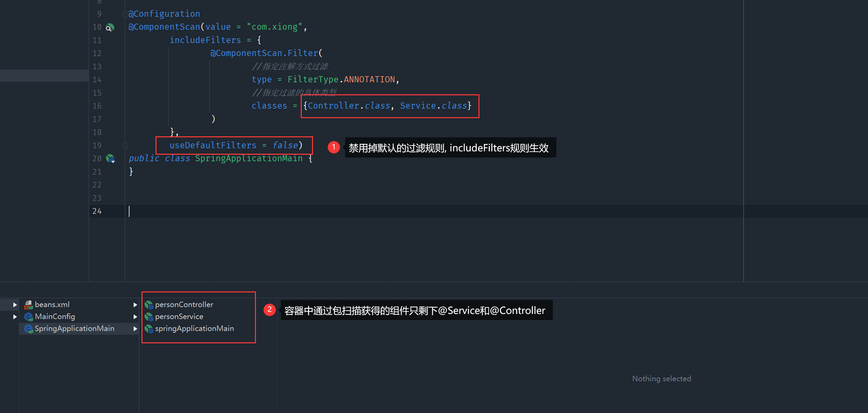Image resolution: width=868 pixels, height=413 pixels.
Task: Click the SpringApplicationMain class name in the code
Action: tap(248, 159)
